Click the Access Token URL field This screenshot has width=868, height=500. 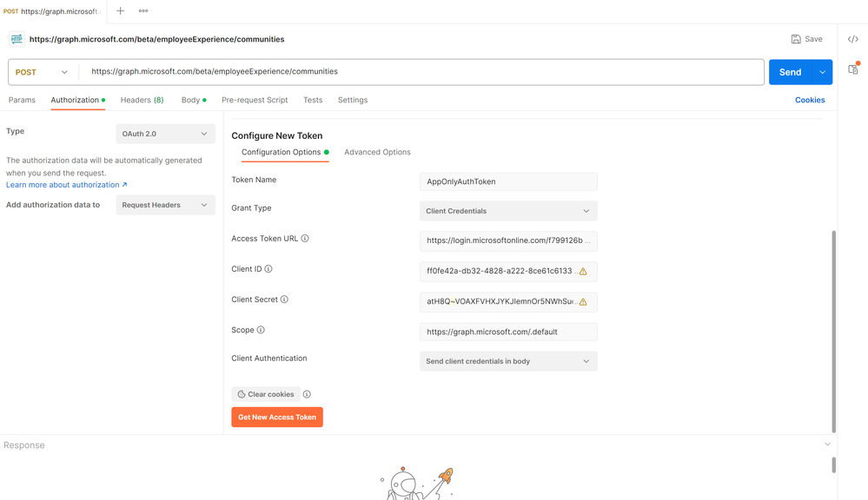tap(508, 240)
